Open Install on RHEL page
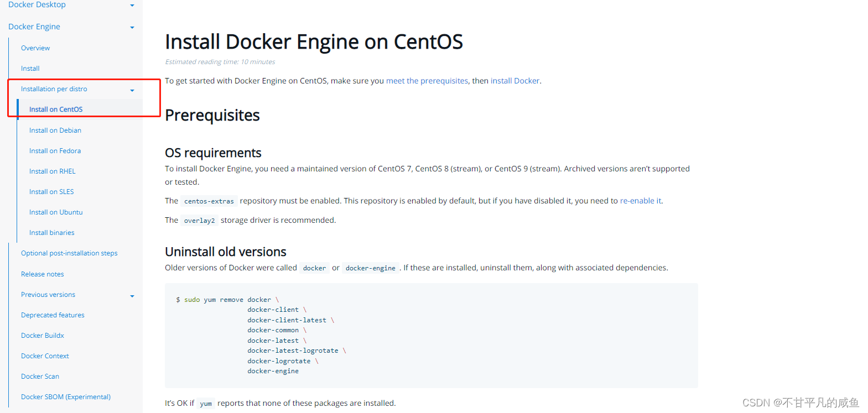 [x=52, y=171]
